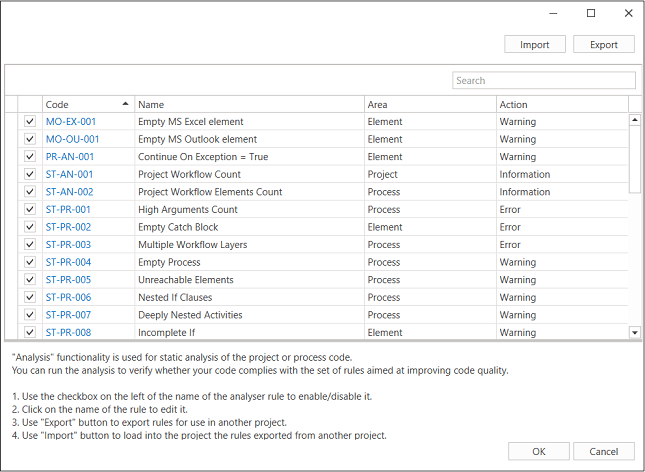
Task: Toggle the PR-AN-001 rule checkbox
Action: [30, 157]
